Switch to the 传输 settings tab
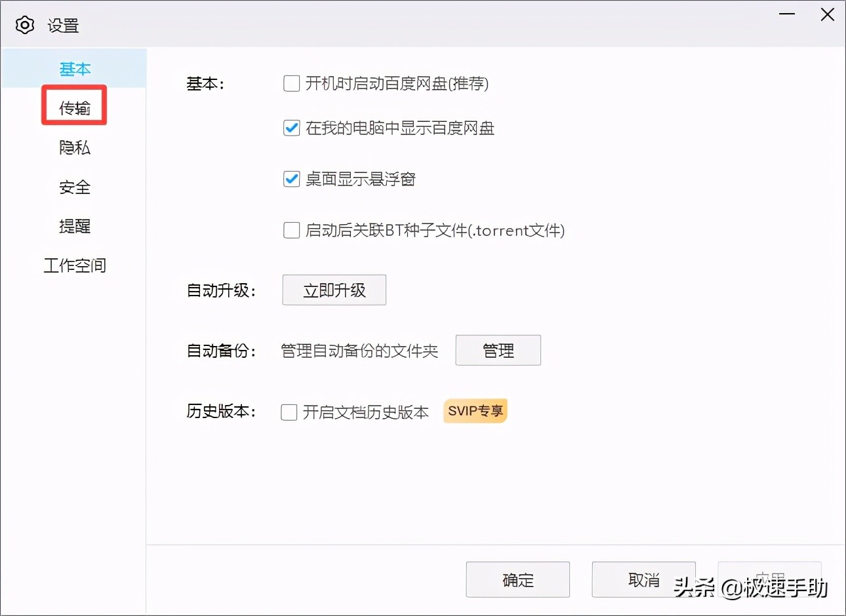846x616 pixels. [74, 108]
